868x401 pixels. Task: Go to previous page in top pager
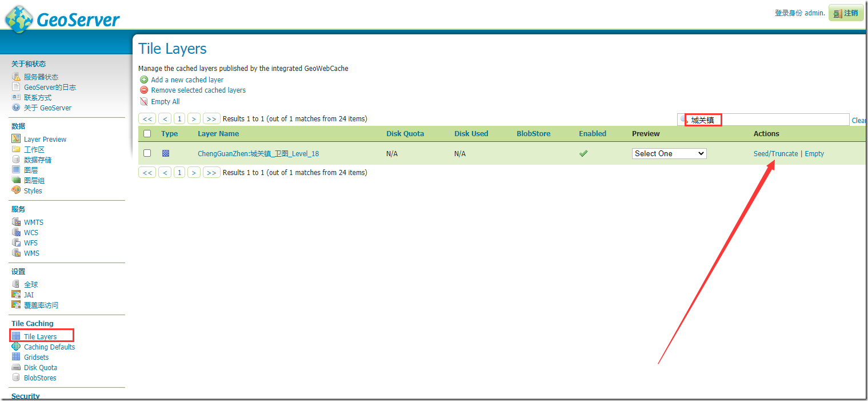pyautogui.click(x=165, y=118)
